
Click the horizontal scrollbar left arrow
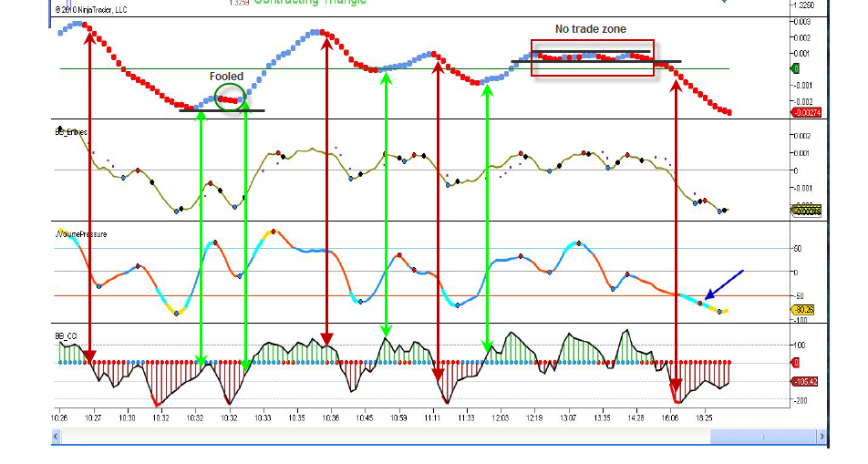pos(56,437)
